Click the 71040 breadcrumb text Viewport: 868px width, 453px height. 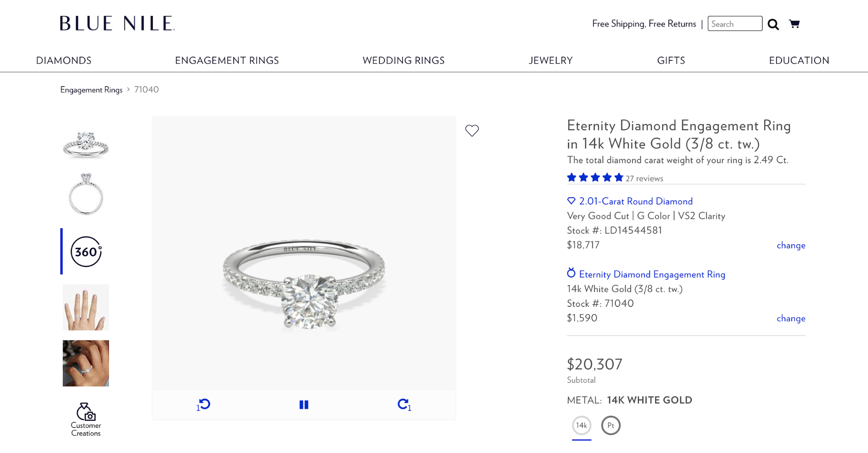tap(146, 90)
